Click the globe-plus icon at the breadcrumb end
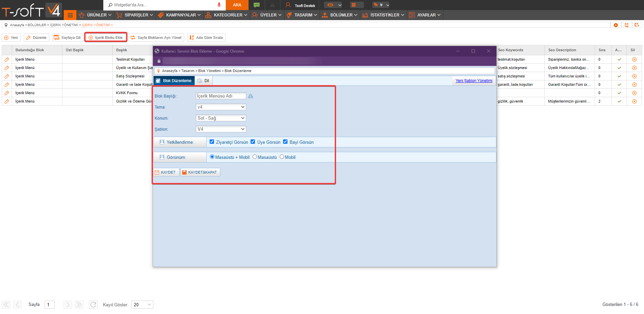This screenshot has width=644, height=314. pos(637,25)
